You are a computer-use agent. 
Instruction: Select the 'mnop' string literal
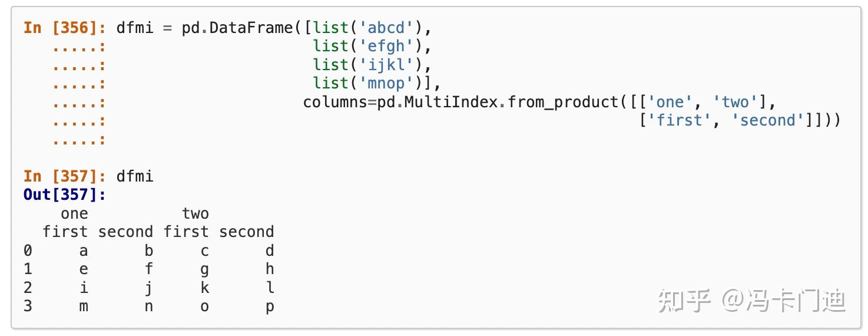coord(386,83)
